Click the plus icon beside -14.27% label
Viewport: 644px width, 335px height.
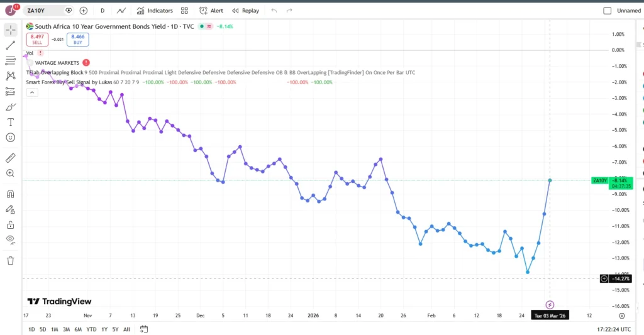604,279
